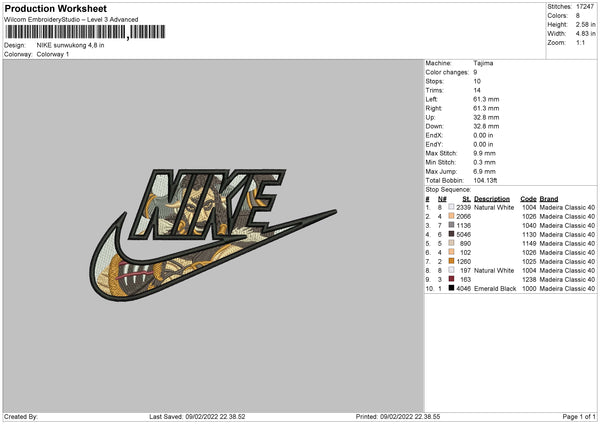Click the 'N#' column header
This screenshot has width=600, height=424.
[442, 199]
